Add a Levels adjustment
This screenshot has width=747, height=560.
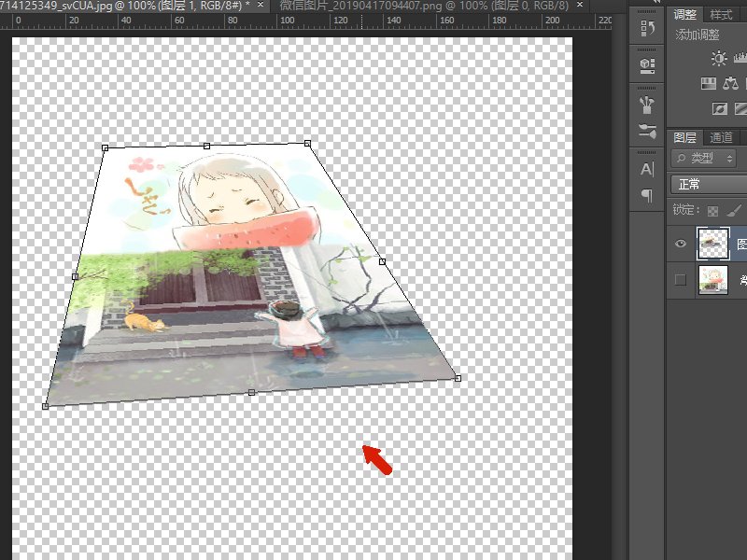(742, 59)
